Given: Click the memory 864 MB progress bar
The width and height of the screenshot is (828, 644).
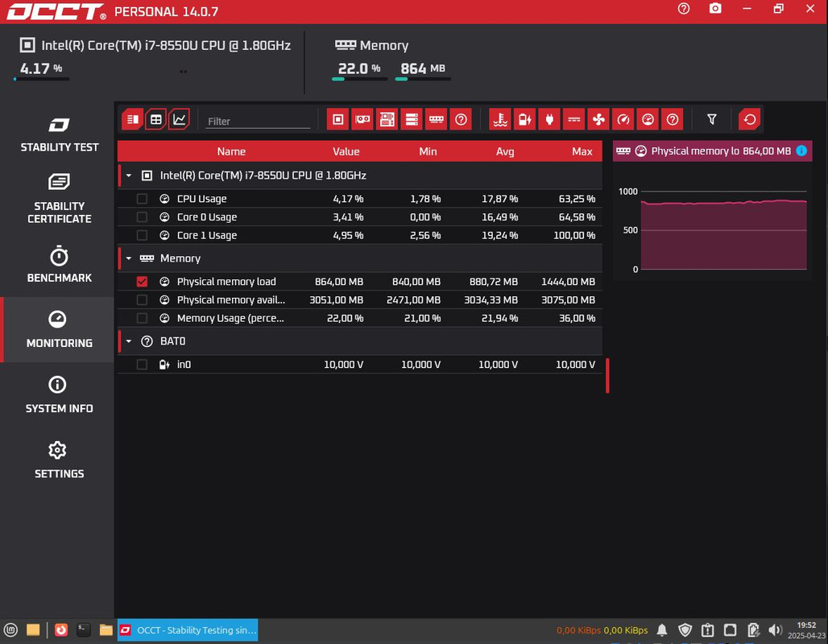Looking at the screenshot, I should click(x=423, y=79).
